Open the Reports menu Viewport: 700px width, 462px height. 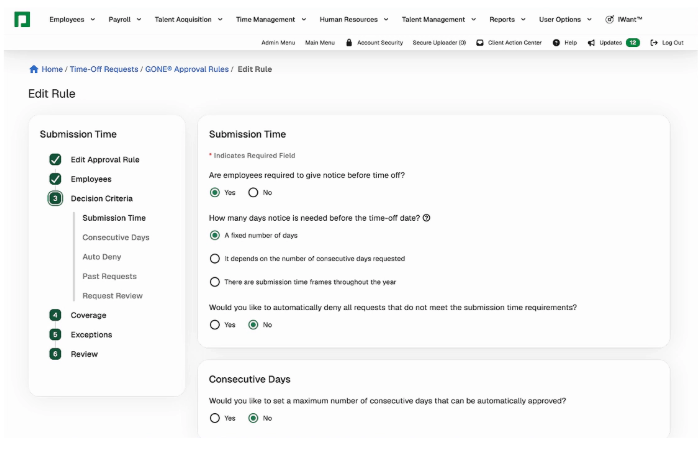(x=502, y=19)
